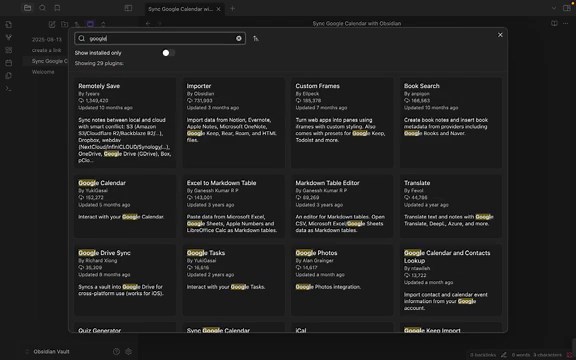576x360 pixels.
Task: Open Excel to Markdown Table plugin
Action: tap(234, 206)
